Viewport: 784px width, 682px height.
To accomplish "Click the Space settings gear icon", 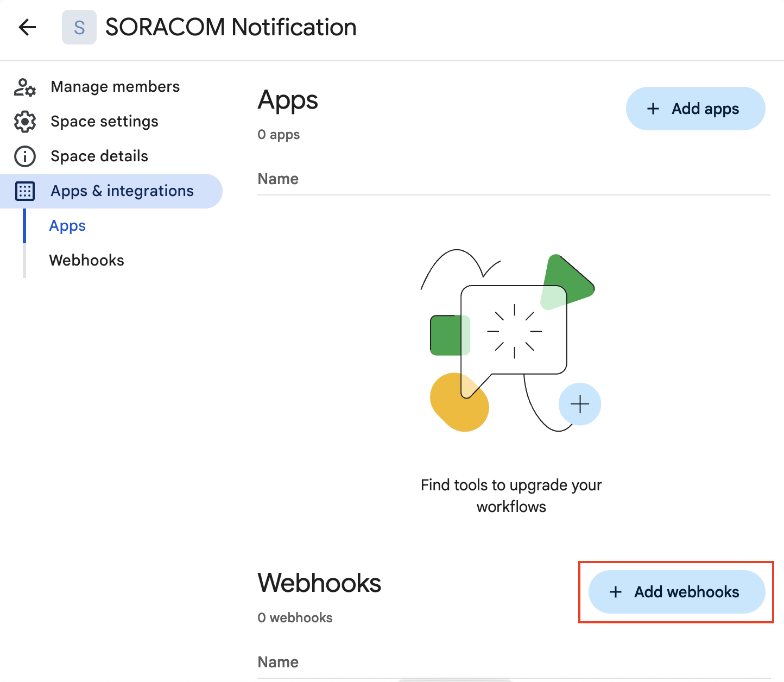I will click(x=25, y=122).
